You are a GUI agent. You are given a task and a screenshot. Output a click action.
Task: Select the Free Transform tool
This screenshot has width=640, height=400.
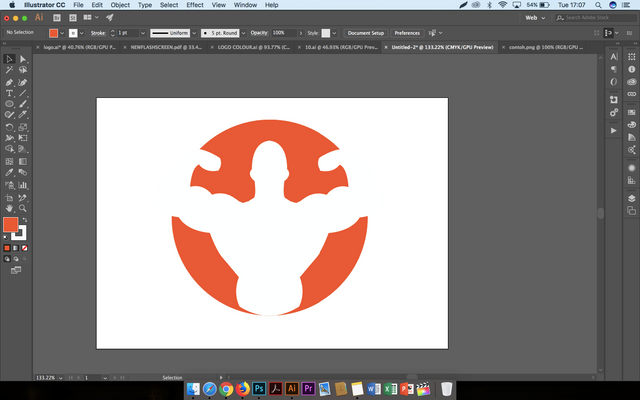click(x=23, y=138)
